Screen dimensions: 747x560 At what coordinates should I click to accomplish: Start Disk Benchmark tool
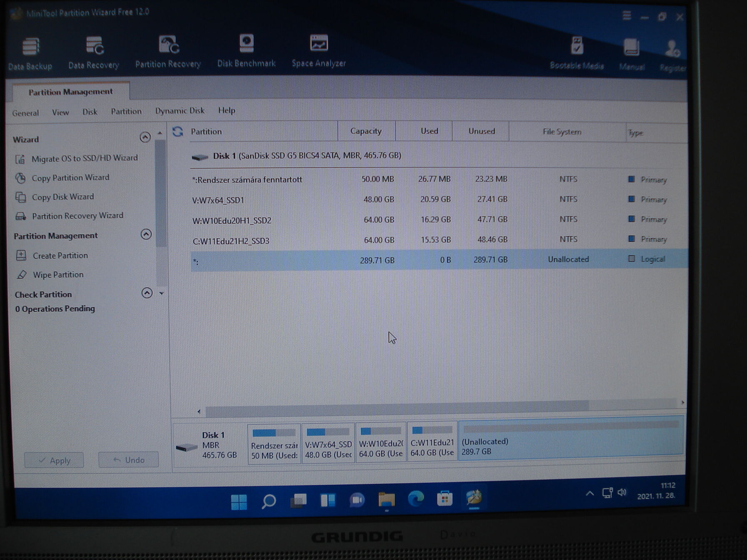pyautogui.click(x=246, y=51)
